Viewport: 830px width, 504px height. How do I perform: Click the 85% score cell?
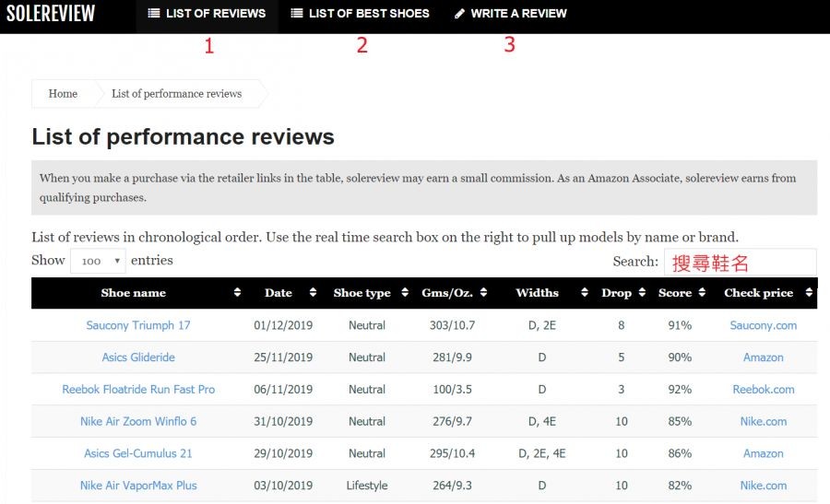tap(680, 421)
